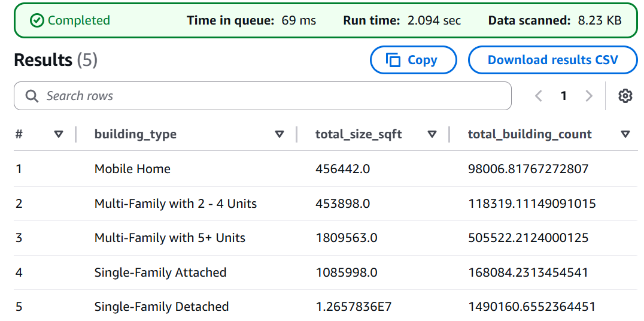Click the Multi-Family with 5+ Units cell

170,238
